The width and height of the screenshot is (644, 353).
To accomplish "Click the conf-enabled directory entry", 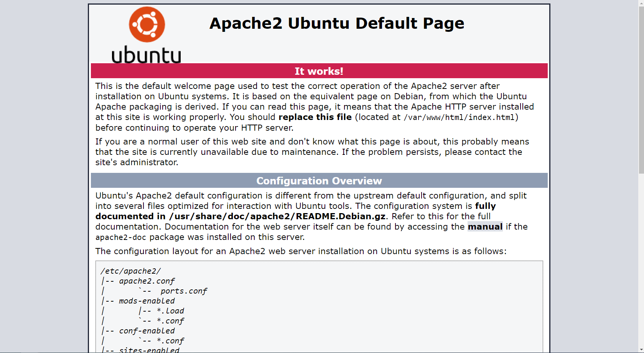I will (x=146, y=330).
